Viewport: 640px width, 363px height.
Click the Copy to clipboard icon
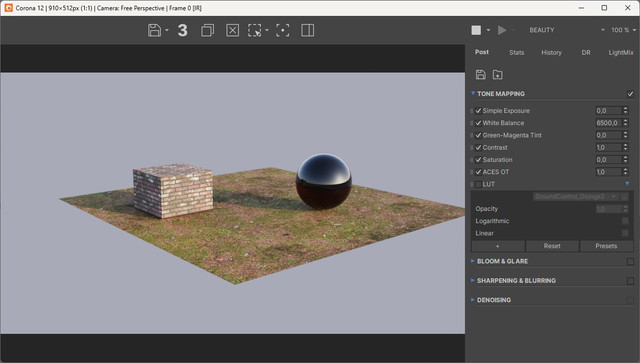click(207, 30)
